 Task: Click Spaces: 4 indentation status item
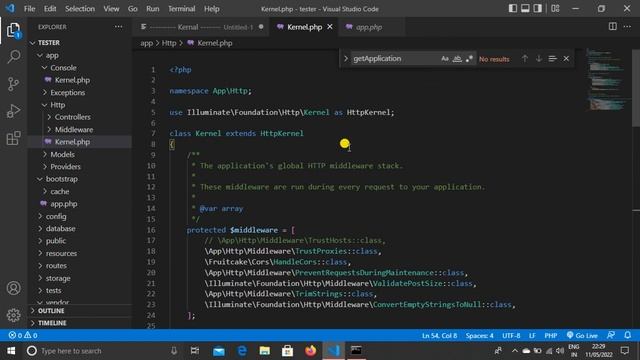tap(480, 336)
